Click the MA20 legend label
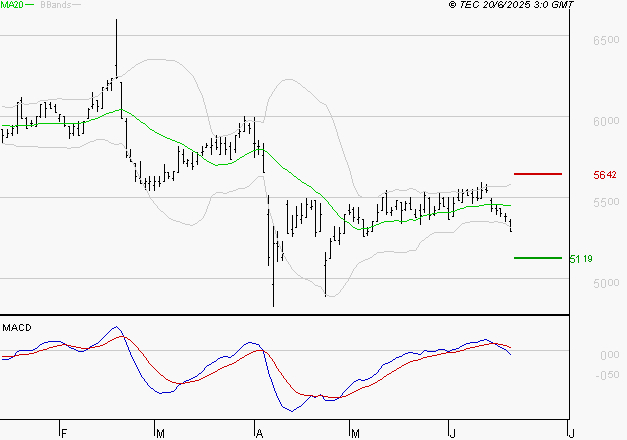This screenshot has height=440, width=627. point(12,6)
